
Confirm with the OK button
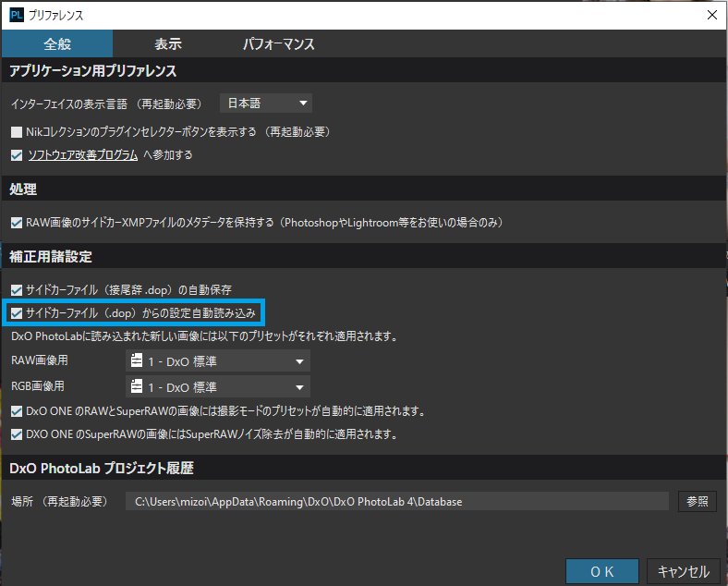pos(602,571)
